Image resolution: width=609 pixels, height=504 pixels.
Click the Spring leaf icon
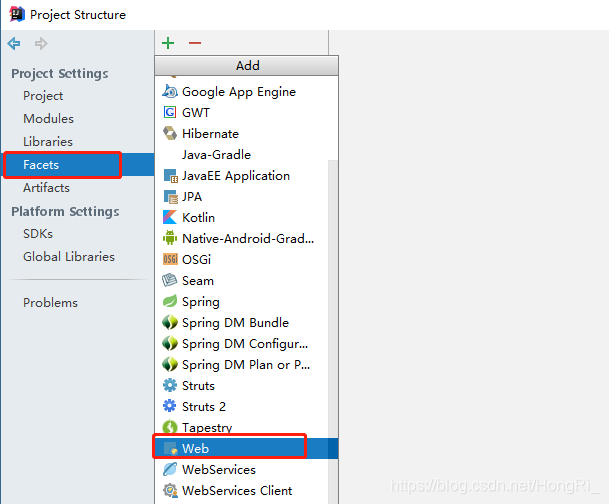[170, 301]
